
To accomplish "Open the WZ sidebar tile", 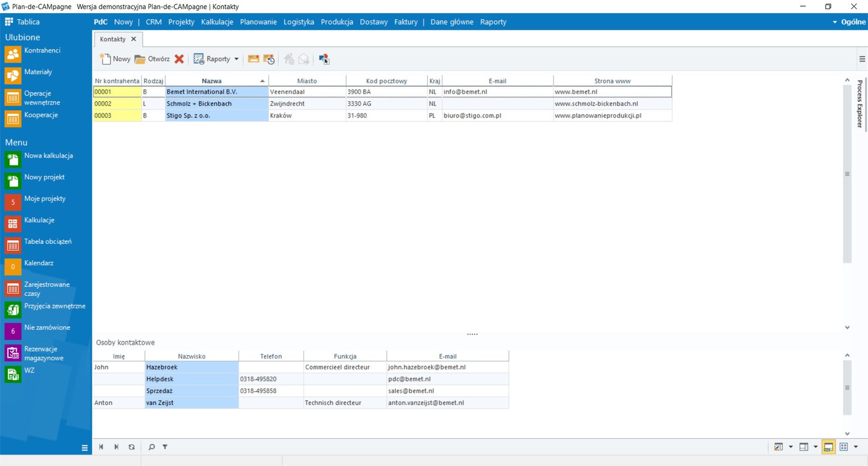I will [20, 374].
